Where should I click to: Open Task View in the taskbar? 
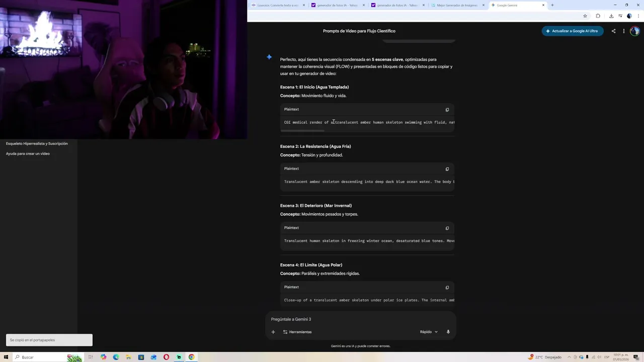coord(91,357)
